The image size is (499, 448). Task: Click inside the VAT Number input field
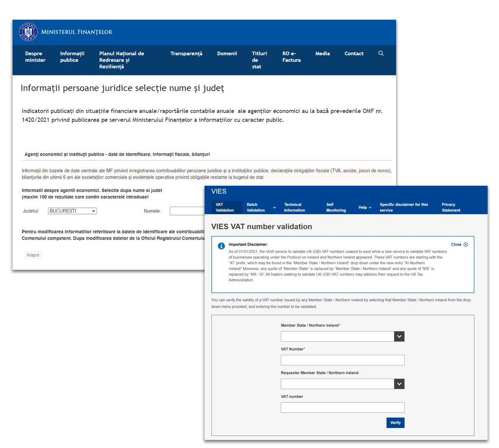tap(342, 360)
